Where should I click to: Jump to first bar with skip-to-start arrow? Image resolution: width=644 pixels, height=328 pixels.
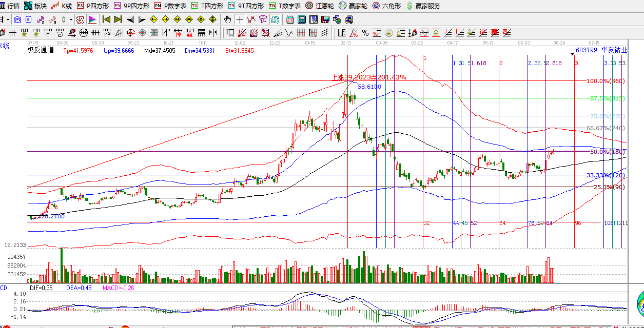coord(106,20)
